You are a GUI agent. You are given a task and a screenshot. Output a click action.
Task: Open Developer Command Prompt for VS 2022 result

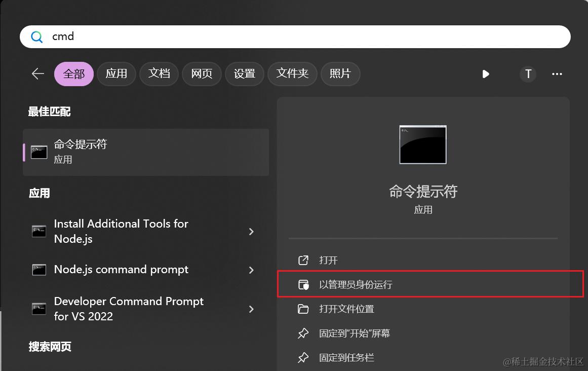click(146, 309)
